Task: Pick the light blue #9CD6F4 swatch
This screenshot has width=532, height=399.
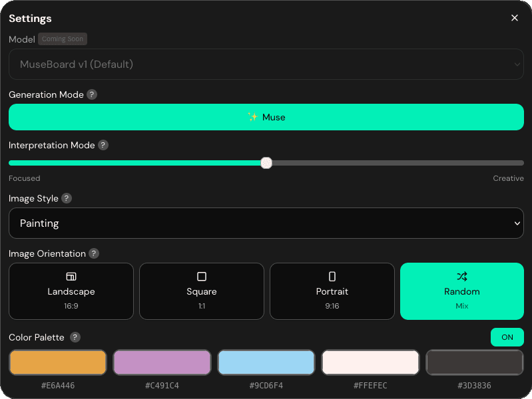Action: [266, 362]
